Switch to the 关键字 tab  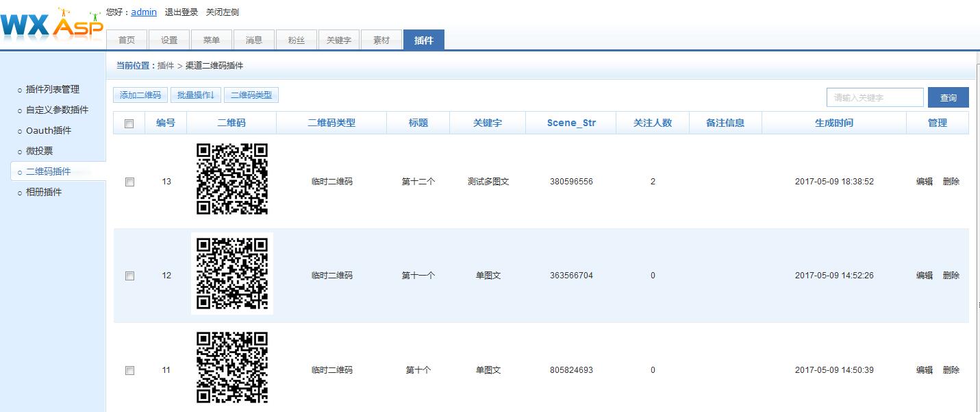pos(339,40)
